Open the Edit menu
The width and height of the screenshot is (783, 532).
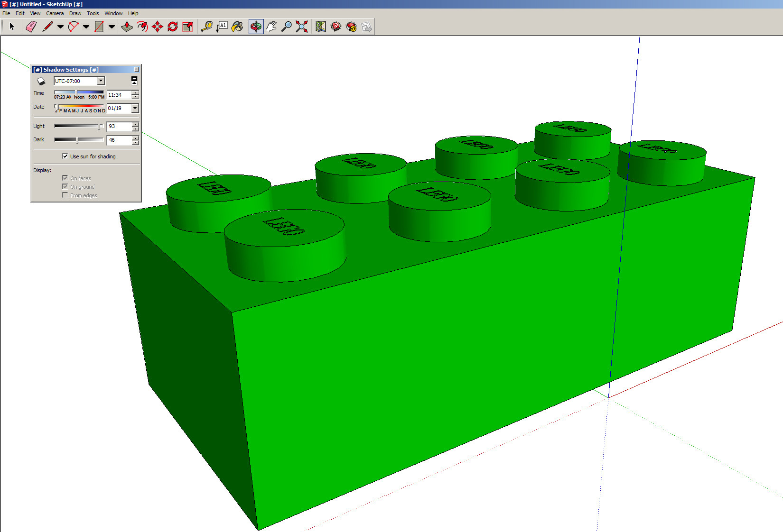click(x=20, y=13)
